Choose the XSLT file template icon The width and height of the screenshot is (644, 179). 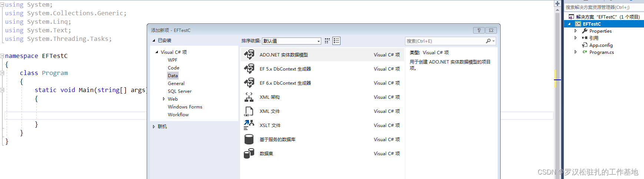[249, 125]
